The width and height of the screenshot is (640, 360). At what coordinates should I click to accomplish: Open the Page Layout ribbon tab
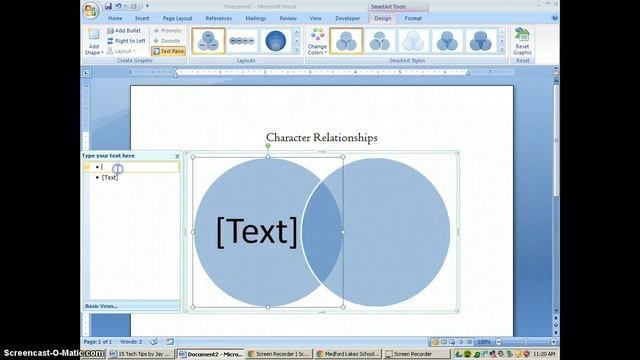[x=177, y=18]
